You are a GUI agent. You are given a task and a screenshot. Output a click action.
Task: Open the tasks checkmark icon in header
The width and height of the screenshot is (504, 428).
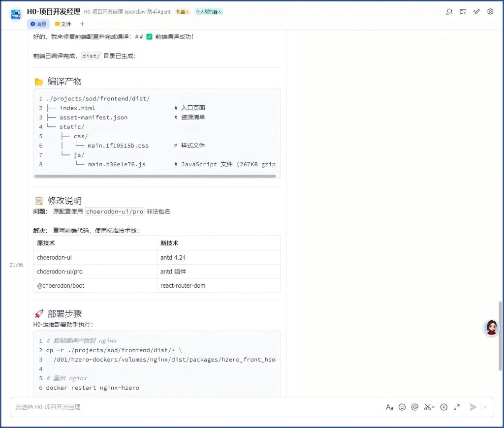click(x=476, y=12)
